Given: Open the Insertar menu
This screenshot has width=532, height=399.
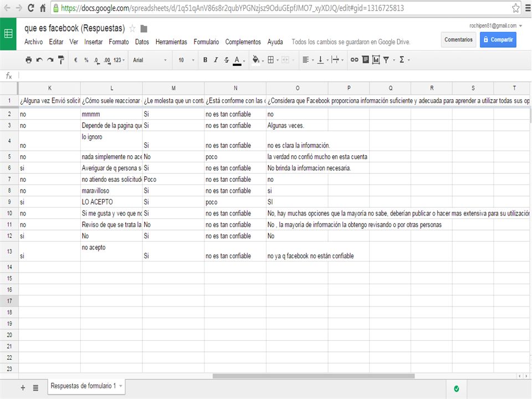Looking at the screenshot, I should (x=93, y=42).
